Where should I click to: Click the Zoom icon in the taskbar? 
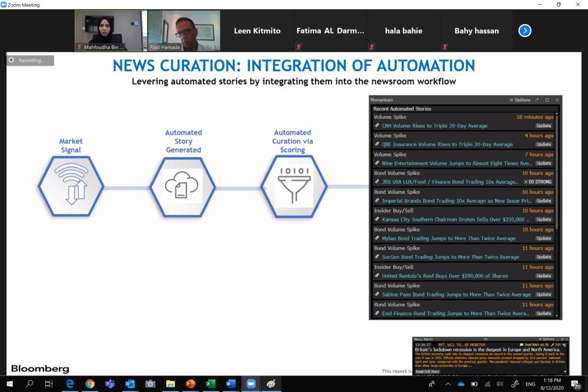click(x=251, y=384)
